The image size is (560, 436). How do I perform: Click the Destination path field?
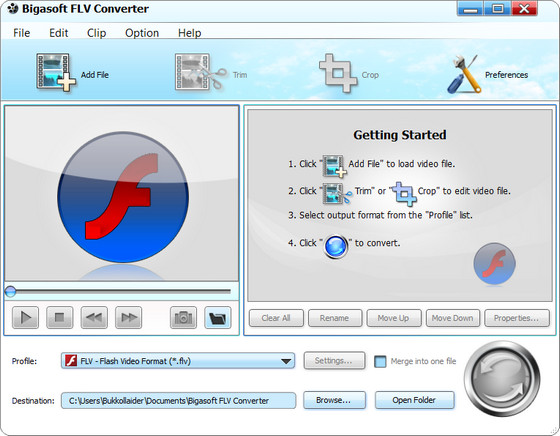(x=178, y=401)
